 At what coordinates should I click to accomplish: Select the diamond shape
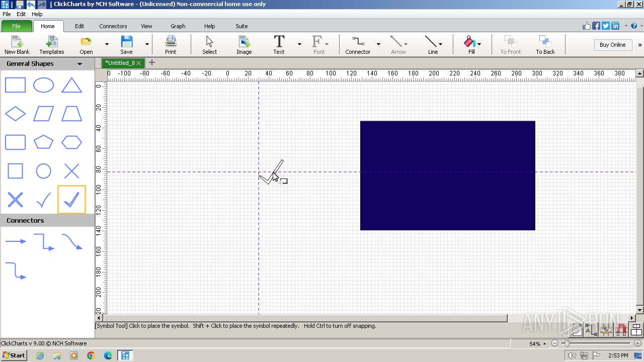click(x=15, y=114)
